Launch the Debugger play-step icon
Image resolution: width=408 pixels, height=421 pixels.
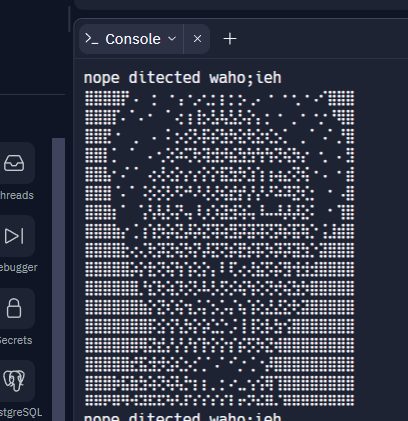coord(14,236)
